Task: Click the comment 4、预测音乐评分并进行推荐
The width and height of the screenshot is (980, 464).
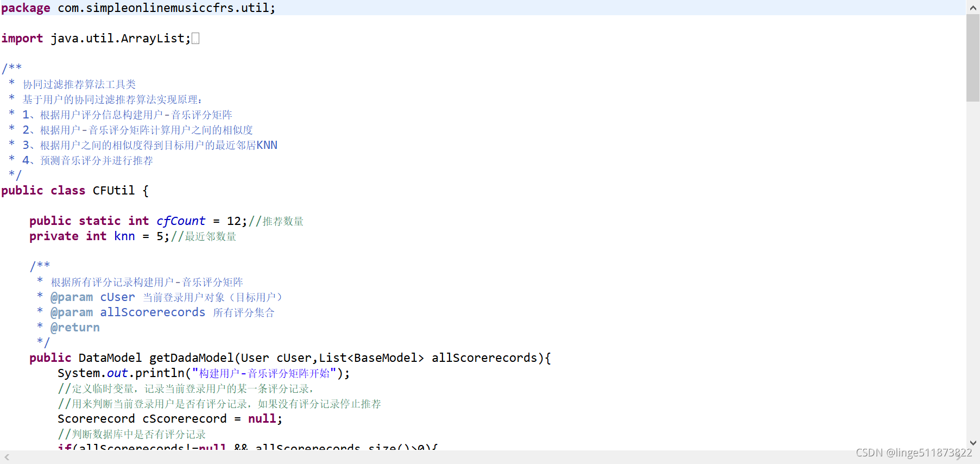Action: (88, 160)
